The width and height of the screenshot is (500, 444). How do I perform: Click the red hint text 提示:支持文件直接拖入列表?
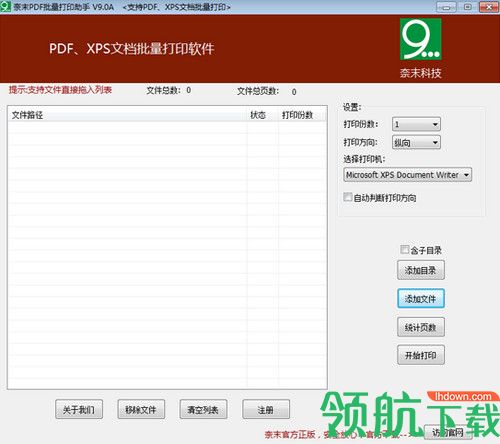point(60,90)
